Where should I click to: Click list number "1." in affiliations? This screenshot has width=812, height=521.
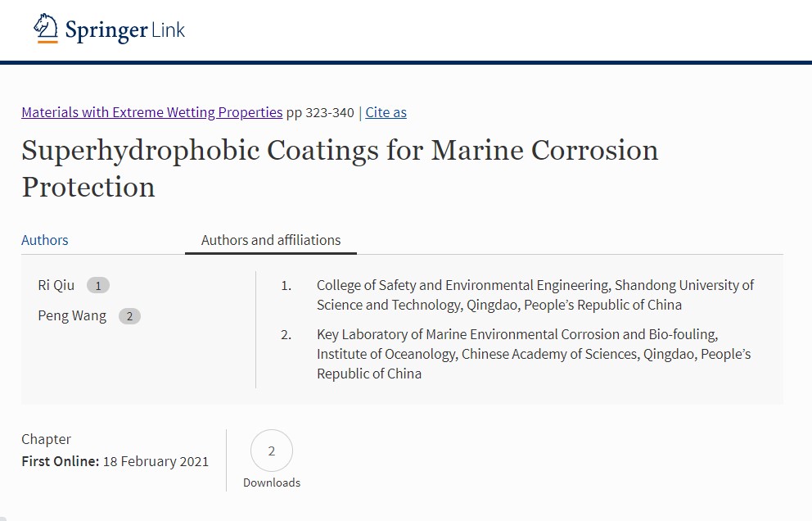pos(286,285)
